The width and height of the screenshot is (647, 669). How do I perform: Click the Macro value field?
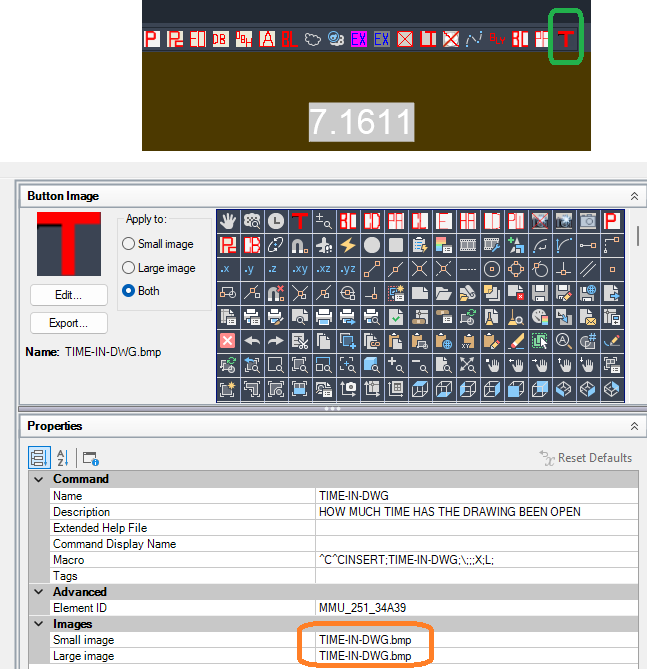point(477,560)
